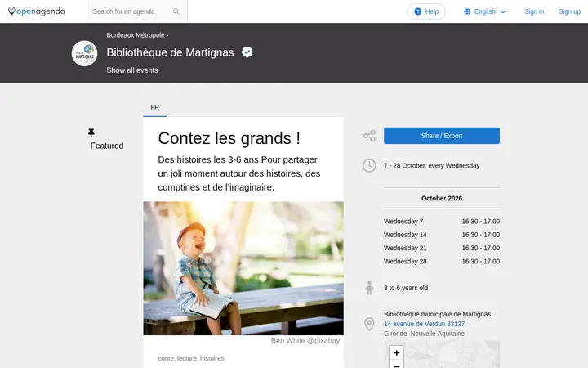Click the clock schedule icon

[x=369, y=165]
